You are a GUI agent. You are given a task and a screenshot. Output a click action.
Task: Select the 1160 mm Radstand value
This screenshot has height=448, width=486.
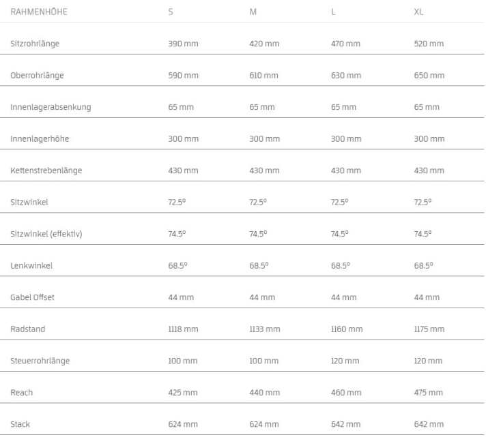tap(347, 329)
